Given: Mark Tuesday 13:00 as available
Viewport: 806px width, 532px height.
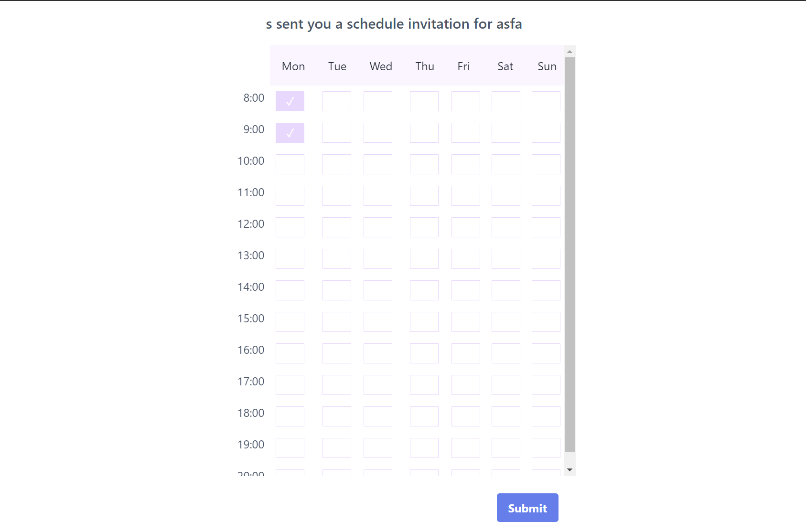Looking at the screenshot, I should 337,259.
